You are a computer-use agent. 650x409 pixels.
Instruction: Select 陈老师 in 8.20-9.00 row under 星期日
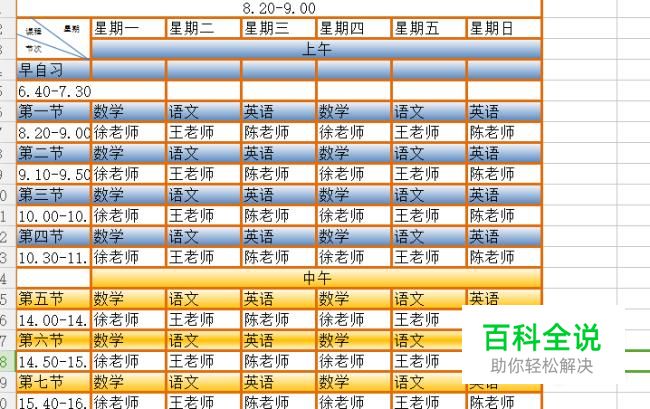pyautogui.click(x=504, y=133)
